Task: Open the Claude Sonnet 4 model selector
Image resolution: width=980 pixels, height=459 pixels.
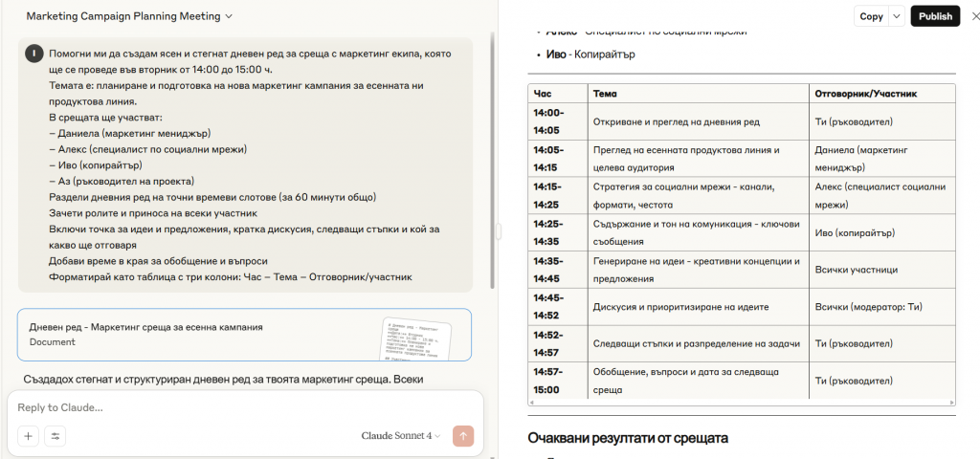Action: pos(401,436)
